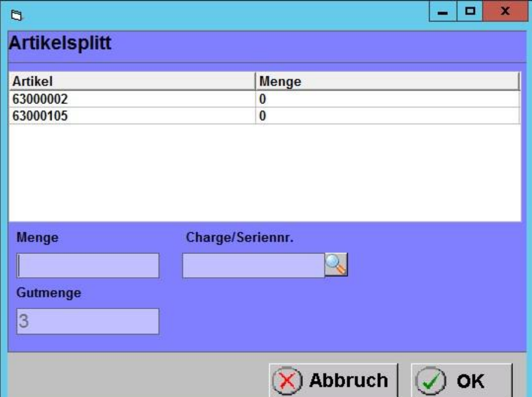
Task: Click the red X icon on Abbruch
Action: pyautogui.click(x=288, y=381)
